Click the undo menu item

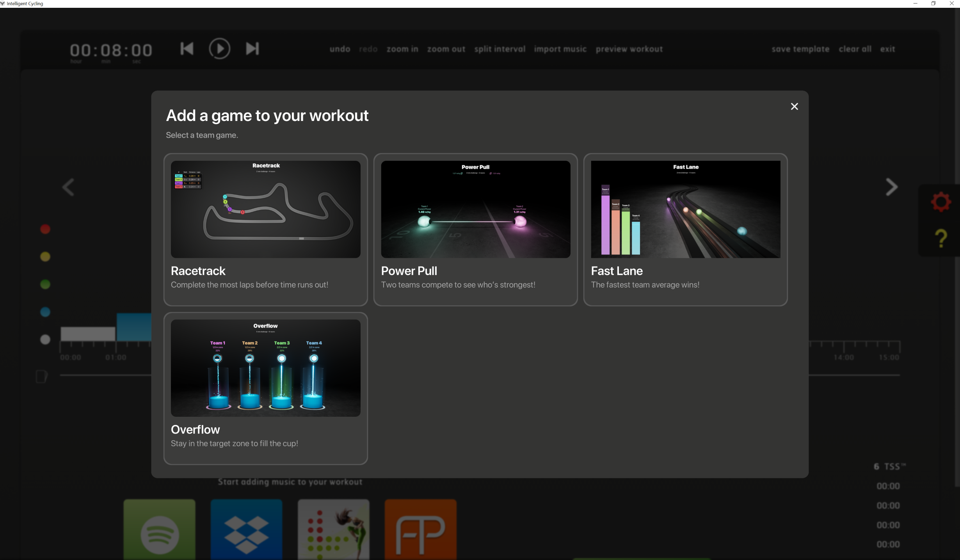pos(340,49)
